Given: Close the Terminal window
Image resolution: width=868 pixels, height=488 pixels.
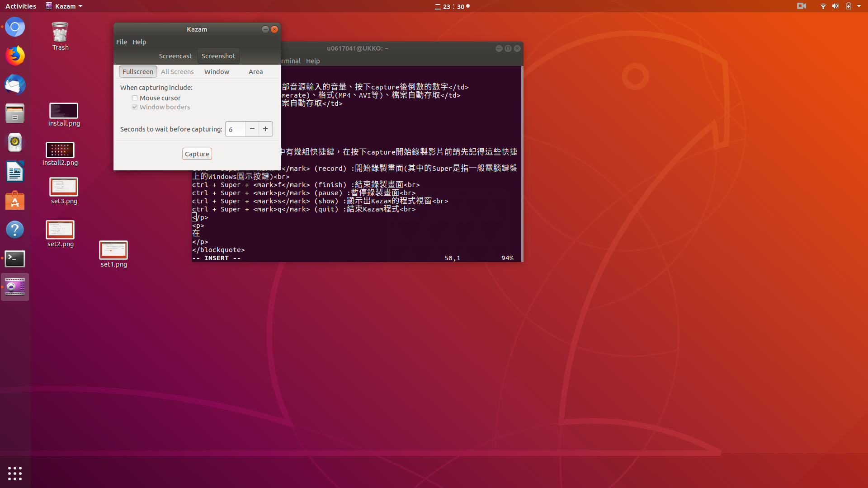Looking at the screenshot, I should pos(517,48).
